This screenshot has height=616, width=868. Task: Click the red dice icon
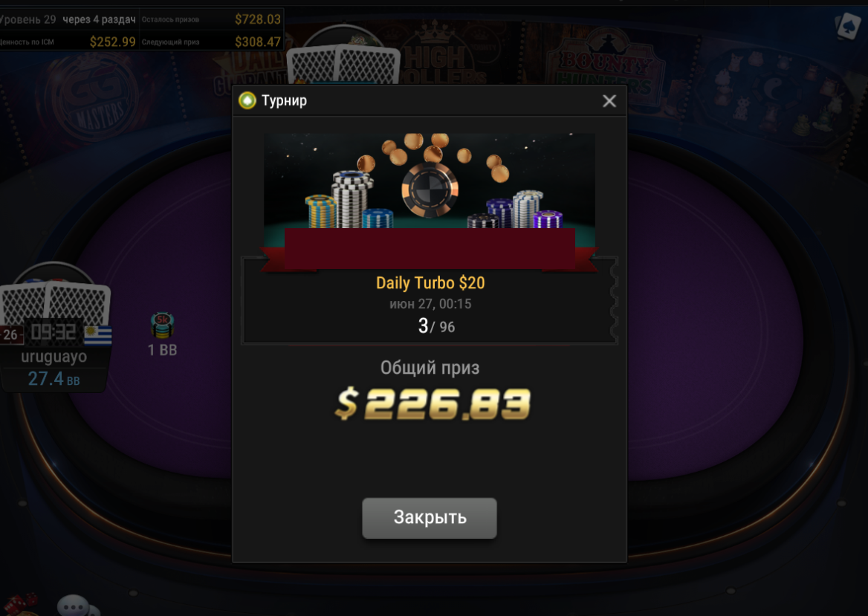tap(20, 605)
